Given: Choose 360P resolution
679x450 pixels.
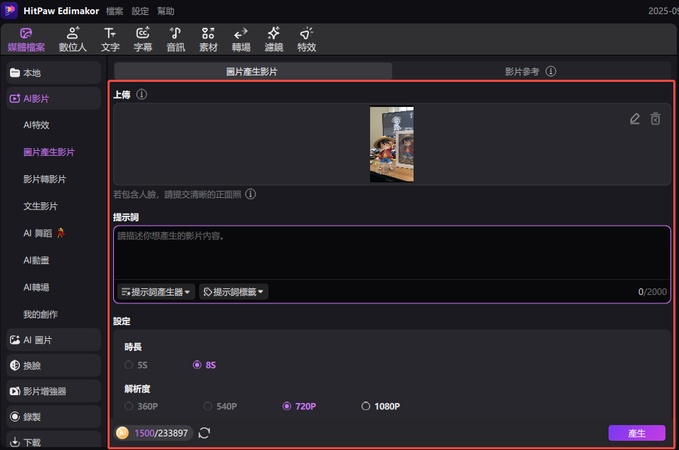Looking at the screenshot, I should coord(141,406).
